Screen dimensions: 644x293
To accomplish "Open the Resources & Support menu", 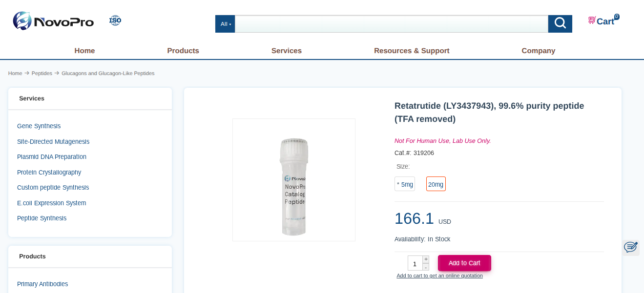I will 412,51.
